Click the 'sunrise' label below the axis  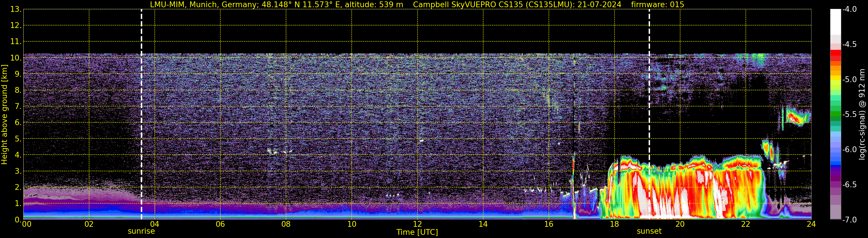141,231
